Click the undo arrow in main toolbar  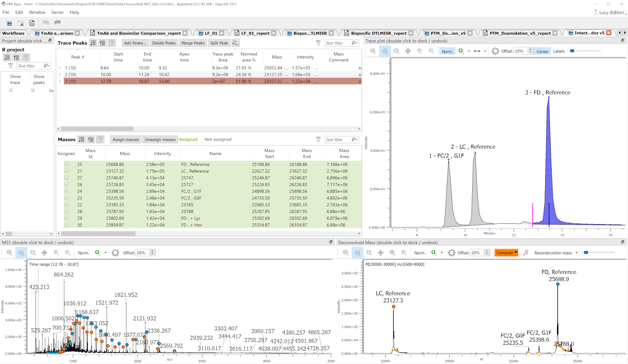point(46,23)
